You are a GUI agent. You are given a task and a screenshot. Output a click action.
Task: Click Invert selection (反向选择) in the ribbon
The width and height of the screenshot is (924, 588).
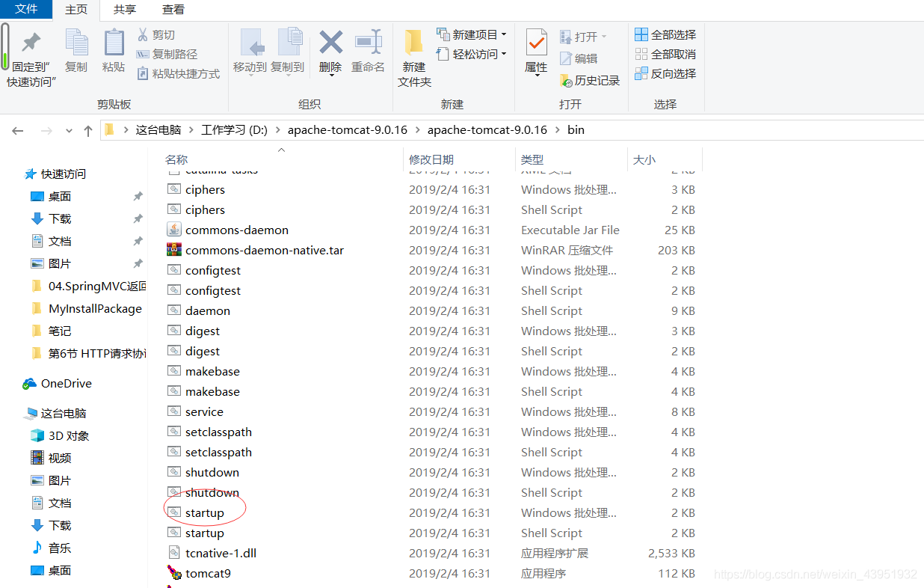665,73
